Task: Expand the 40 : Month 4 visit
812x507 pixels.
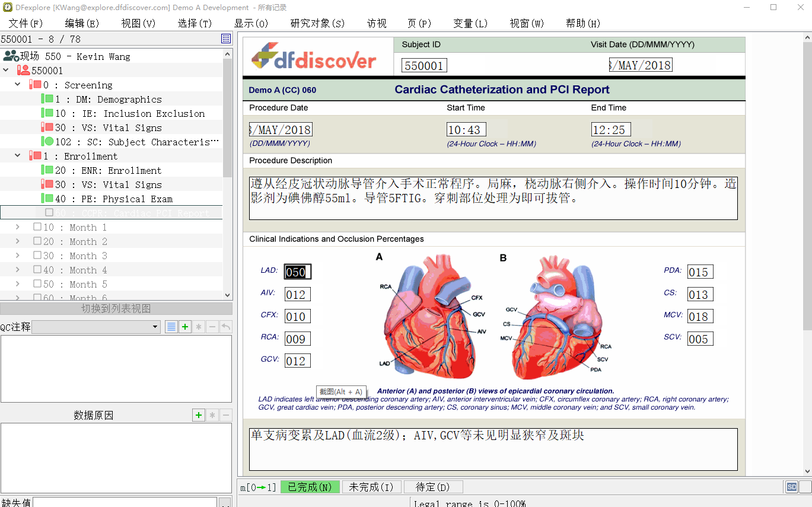Action: (18, 270)
